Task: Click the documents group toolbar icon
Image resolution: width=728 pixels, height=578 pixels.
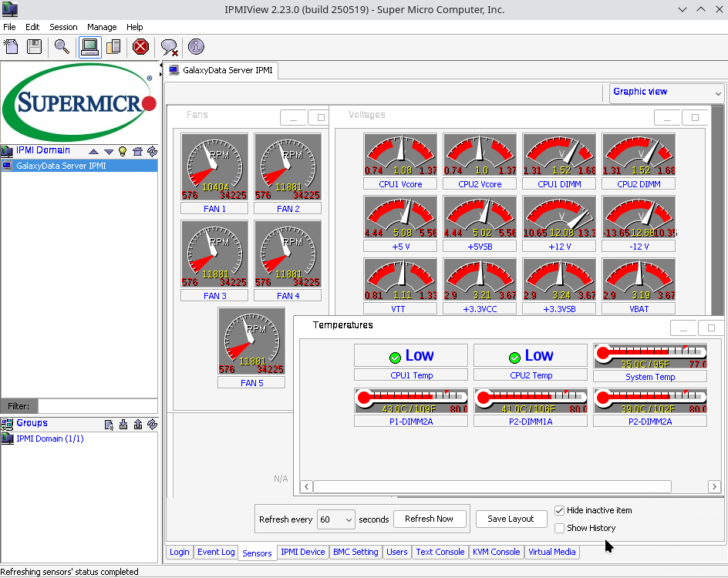Action: (x=114, y=47)
